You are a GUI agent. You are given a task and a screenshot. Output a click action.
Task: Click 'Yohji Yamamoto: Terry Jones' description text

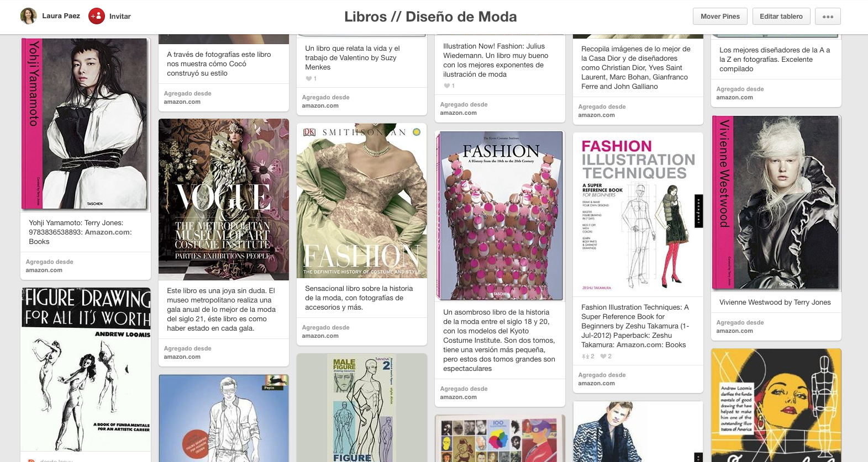[x=81, y=232]
